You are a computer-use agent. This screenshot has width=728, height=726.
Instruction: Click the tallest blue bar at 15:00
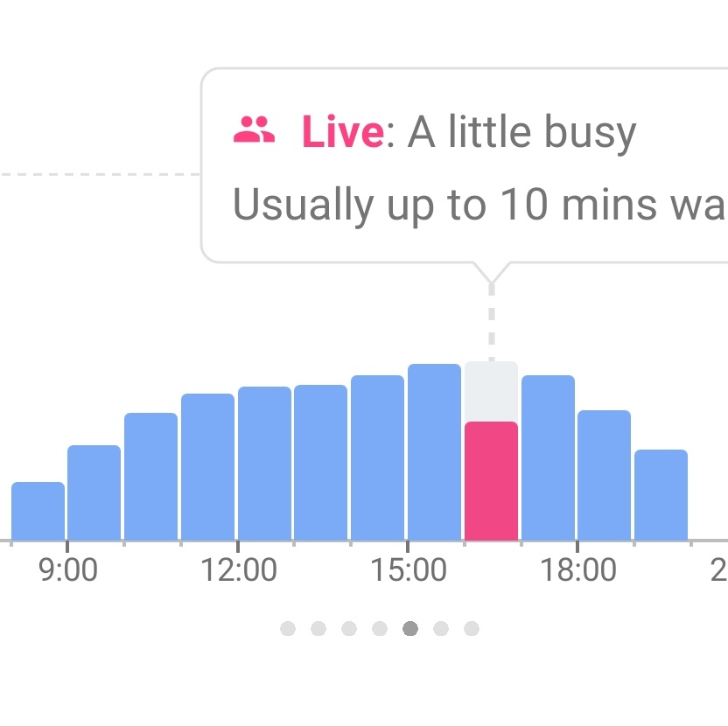click(x=435, y=452)
